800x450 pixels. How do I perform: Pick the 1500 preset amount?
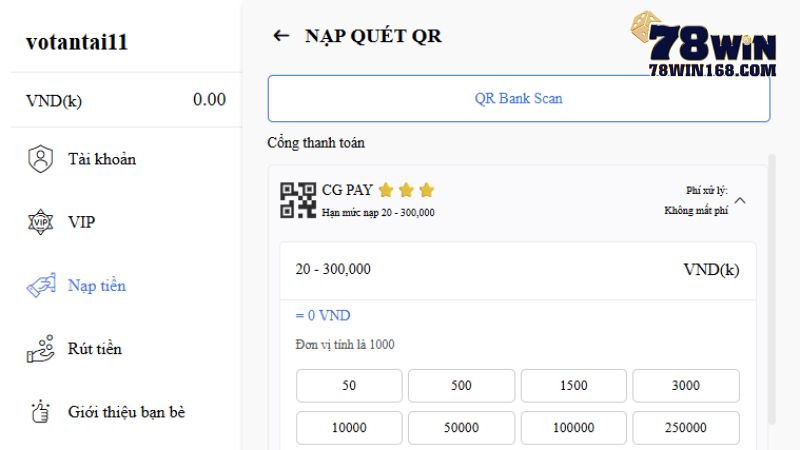coord(573,386)
